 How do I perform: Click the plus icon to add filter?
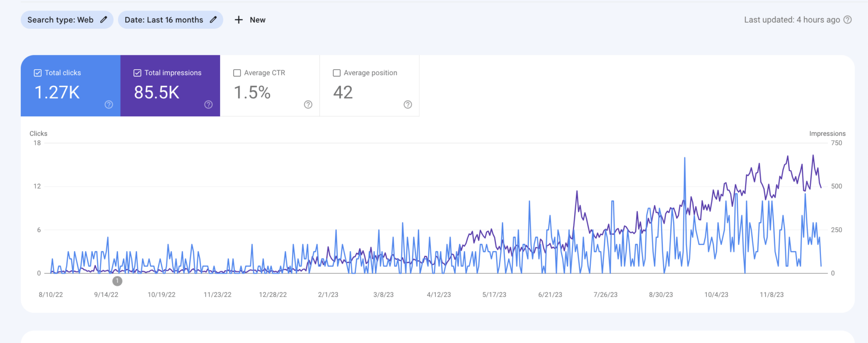(239, 20)
